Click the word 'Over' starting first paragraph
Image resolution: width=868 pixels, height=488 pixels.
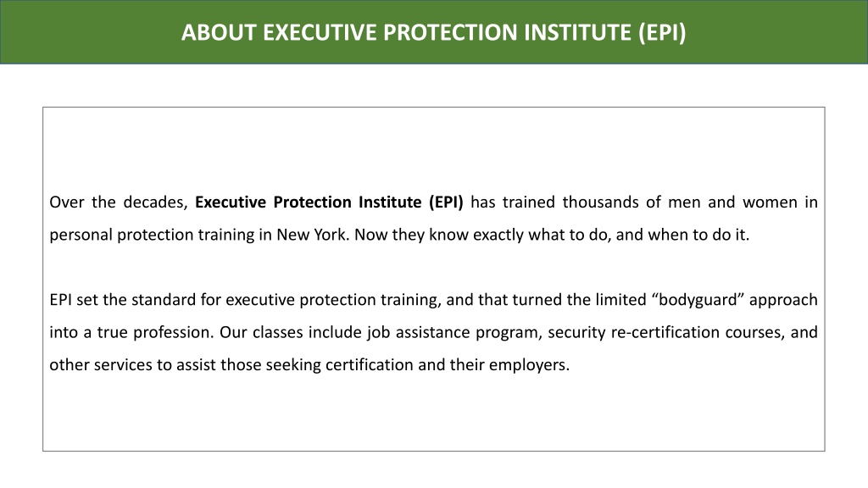tap(66, 202)
